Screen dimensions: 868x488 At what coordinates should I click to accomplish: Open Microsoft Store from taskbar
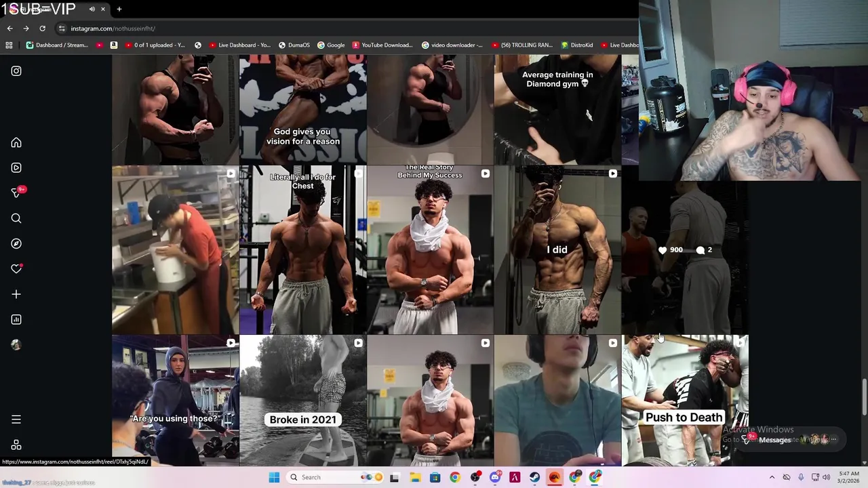(435, 477)
